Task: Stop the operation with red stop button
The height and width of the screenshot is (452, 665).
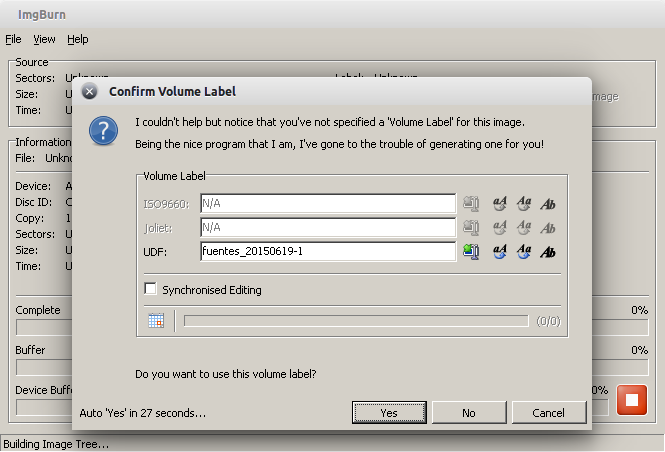Action: [x=631, y=400]
